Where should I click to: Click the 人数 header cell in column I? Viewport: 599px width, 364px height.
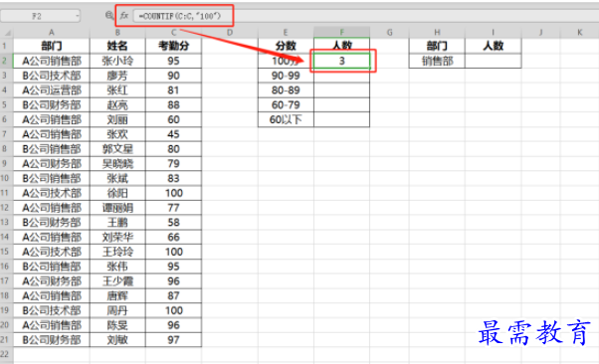(x=494, y=46)
